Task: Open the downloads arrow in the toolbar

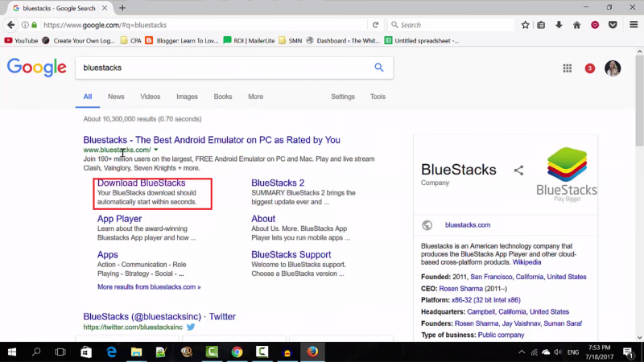Action: (x=559, y=25)
